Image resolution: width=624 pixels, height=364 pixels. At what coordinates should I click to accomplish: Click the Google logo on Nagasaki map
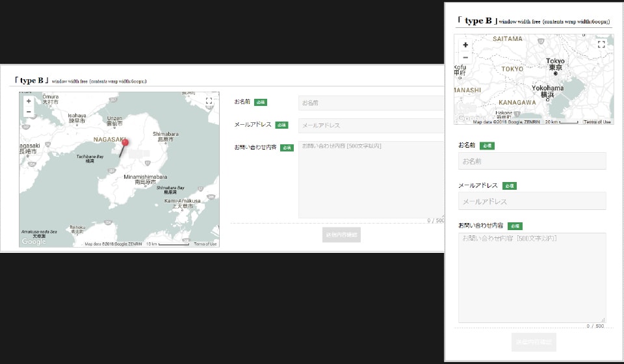pos(34,241)
